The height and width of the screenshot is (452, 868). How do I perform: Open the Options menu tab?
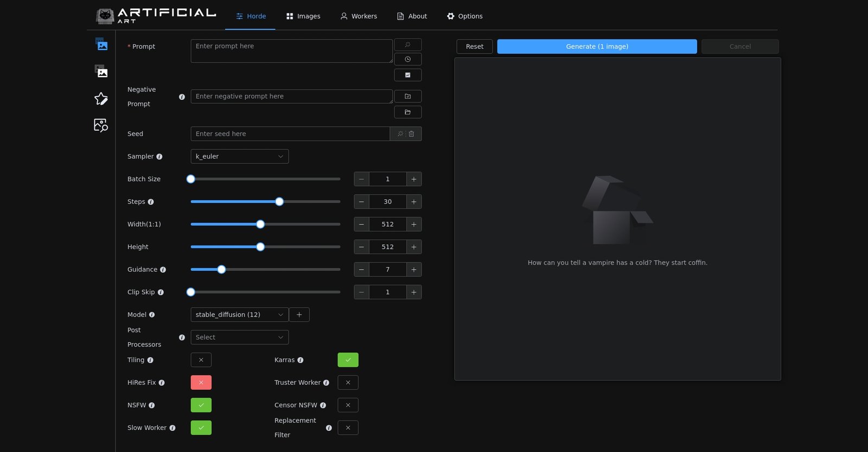464,16
